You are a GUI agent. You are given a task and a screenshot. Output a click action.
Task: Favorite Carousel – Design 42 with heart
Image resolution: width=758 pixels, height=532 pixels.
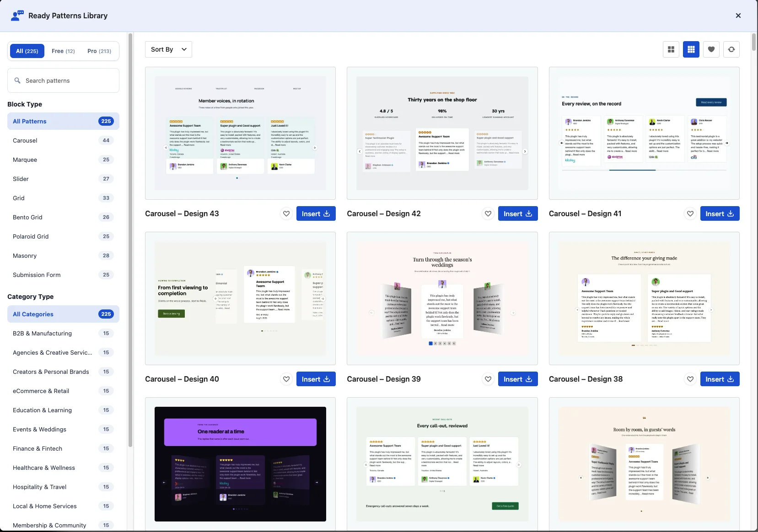(x=488, y=213)
